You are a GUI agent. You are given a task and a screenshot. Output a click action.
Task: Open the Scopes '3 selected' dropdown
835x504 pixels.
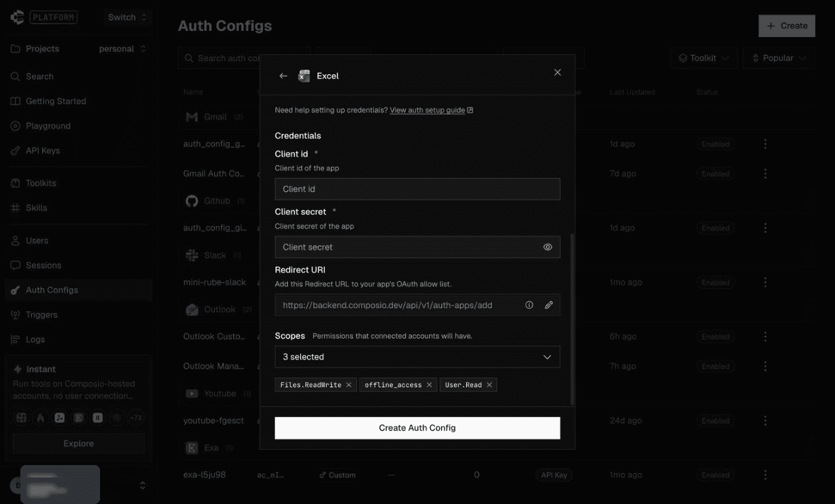click(417, 357)
